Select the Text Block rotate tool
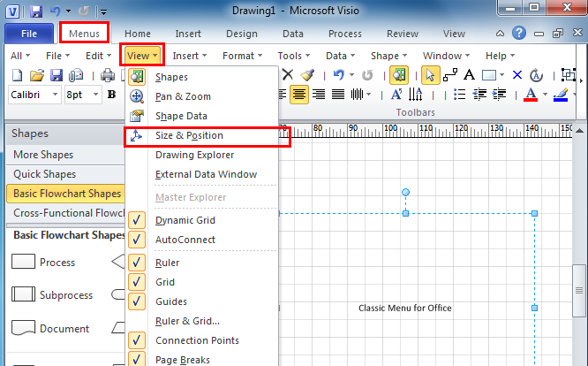The image size is (588, 366). click(x=536, y=75)
